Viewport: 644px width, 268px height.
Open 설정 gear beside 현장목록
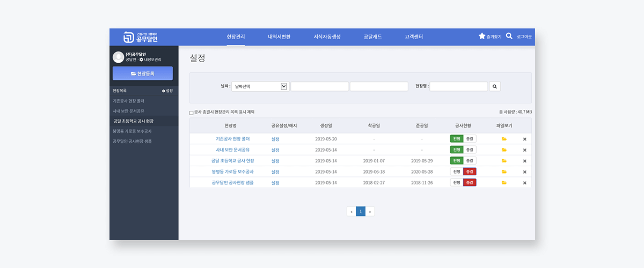pyautogui.click(x=167, y=91)
